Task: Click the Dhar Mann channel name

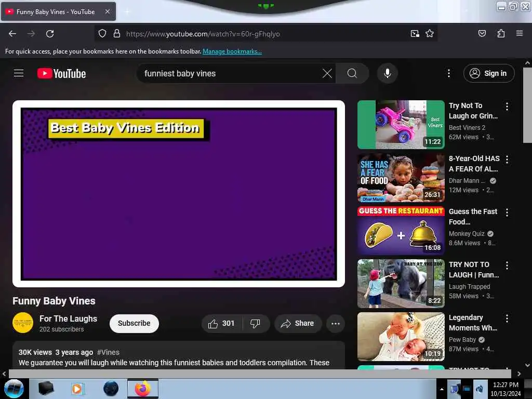Action: (467, 180)
